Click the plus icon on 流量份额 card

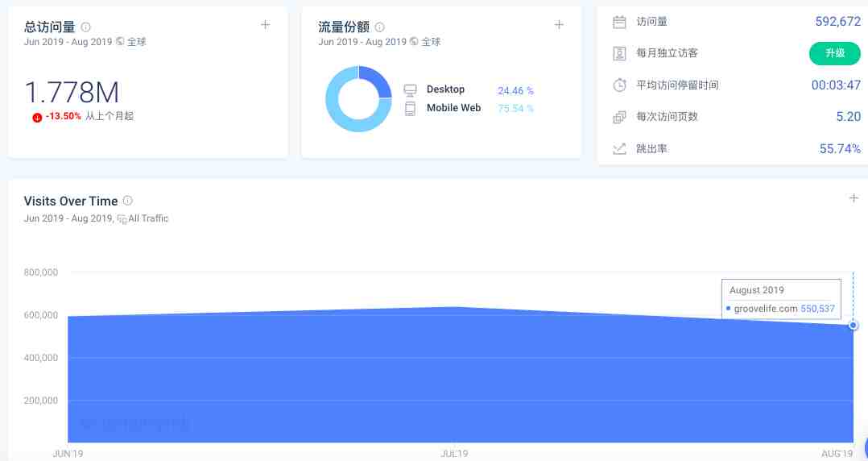pos(559,24)
